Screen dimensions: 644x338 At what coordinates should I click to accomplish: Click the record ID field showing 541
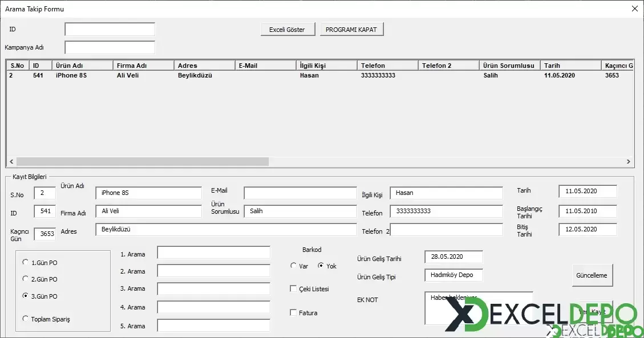pos(44,211)
